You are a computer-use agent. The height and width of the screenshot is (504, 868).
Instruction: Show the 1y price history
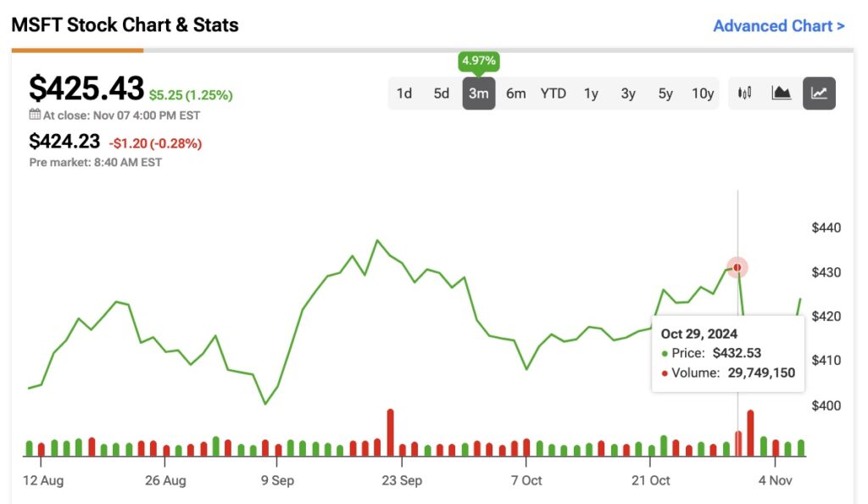click(x=591, y=93)
